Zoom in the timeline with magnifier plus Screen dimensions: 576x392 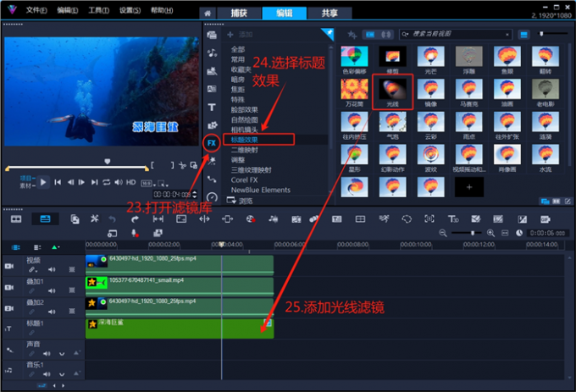[x=490, y=233]
